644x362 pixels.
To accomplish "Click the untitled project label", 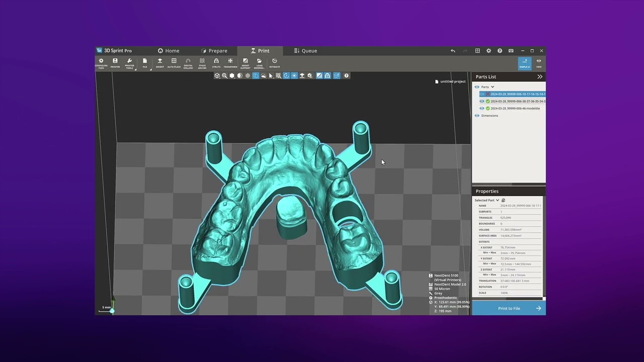I will tap(453, 81).
